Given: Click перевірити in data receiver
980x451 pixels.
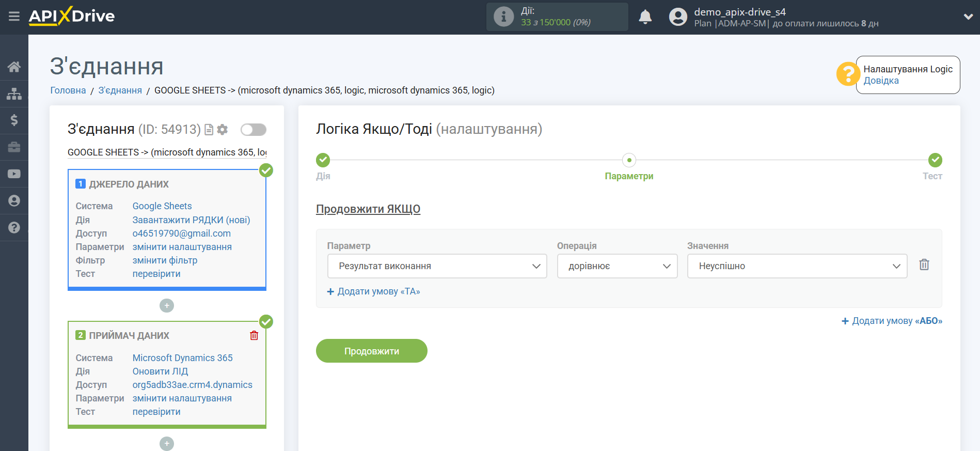Looking at the screenshot, I should [156, 412].
